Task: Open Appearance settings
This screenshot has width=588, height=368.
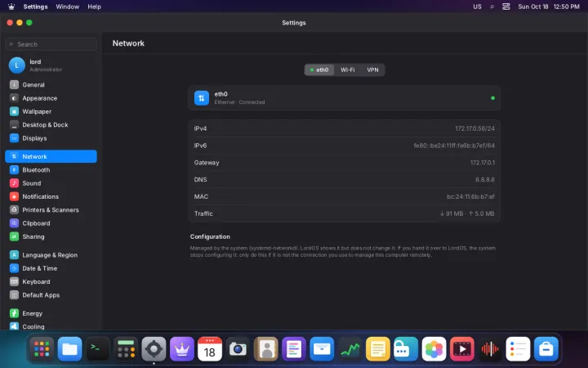Action: click(51, 98)
